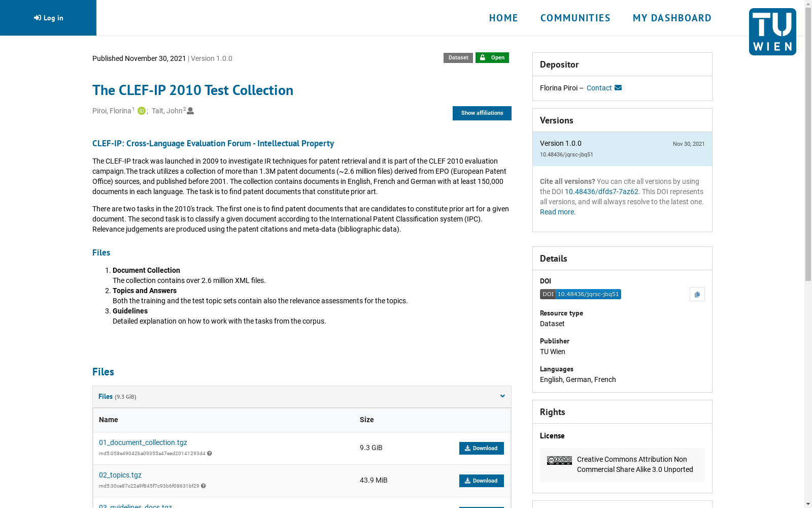Click the TU Wien logo
This screenshot has width=812, height=508.
(x=772, y=31)
